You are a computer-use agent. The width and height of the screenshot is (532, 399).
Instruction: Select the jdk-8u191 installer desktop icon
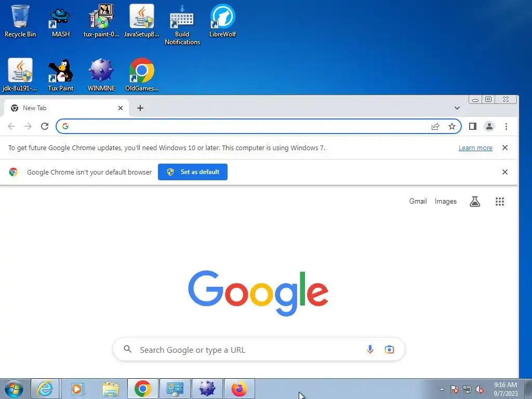20,75
